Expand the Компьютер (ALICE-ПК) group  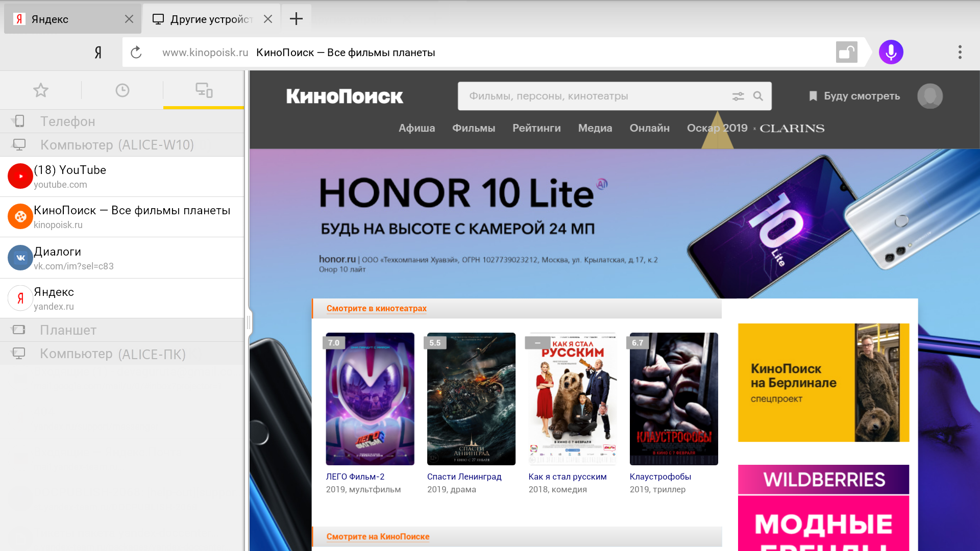[122, 354]
